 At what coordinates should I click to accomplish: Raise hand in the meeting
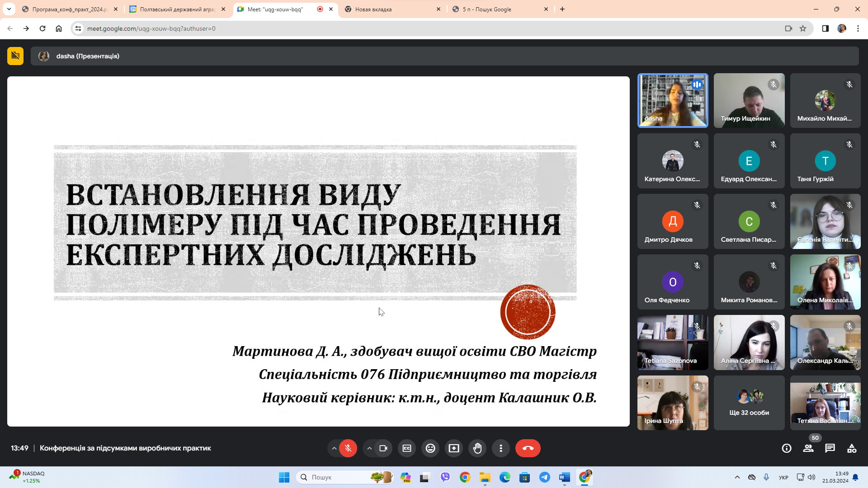click(x=477, y=448)
